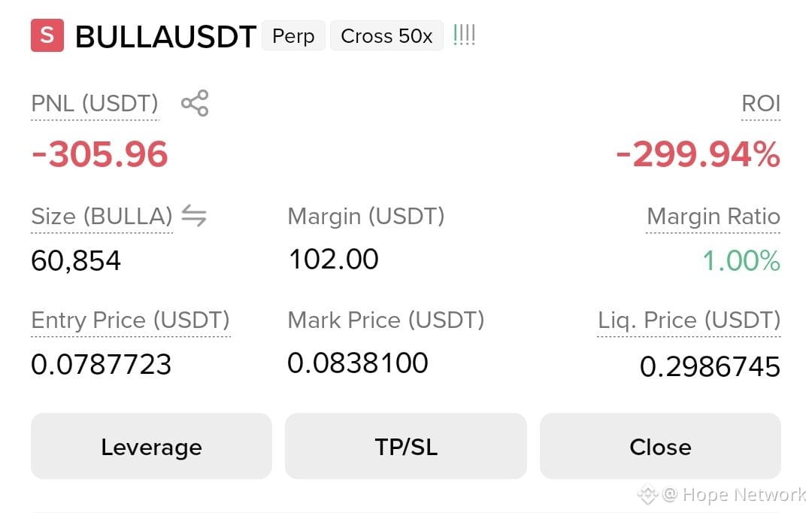Show the ROI label tooltip
Viewport: 812px width, 513px height.
pos(761,104)
